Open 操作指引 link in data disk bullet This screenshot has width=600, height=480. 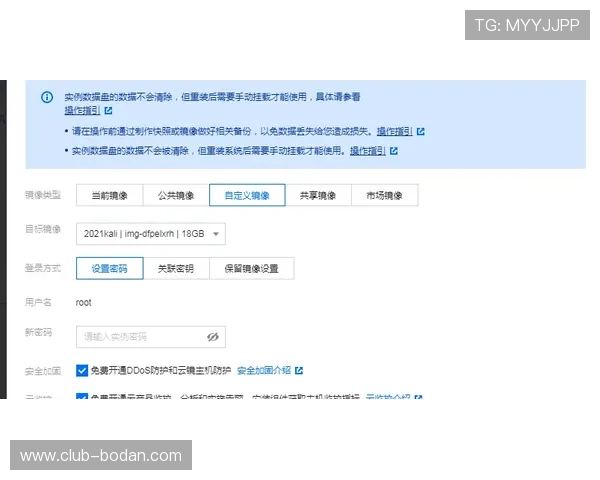coord(368,151)
